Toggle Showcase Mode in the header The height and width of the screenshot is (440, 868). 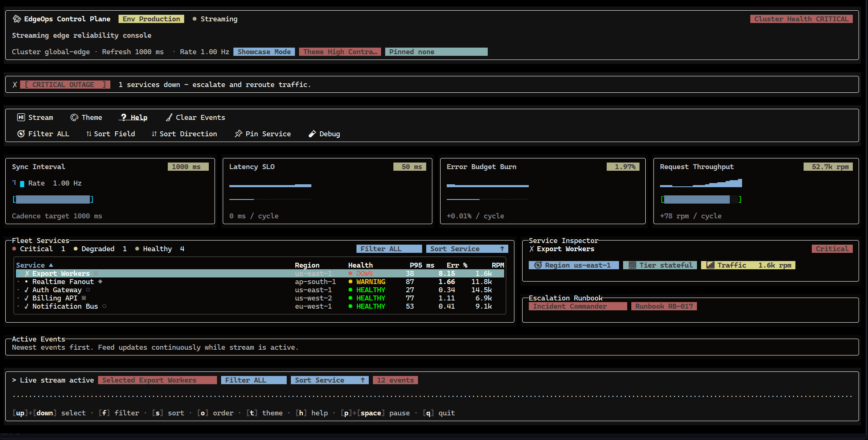(x=264, y=52)
